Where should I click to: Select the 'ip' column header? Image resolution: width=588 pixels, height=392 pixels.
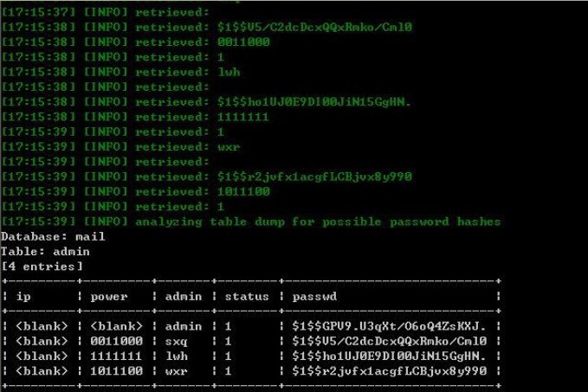tap(23, 297)
